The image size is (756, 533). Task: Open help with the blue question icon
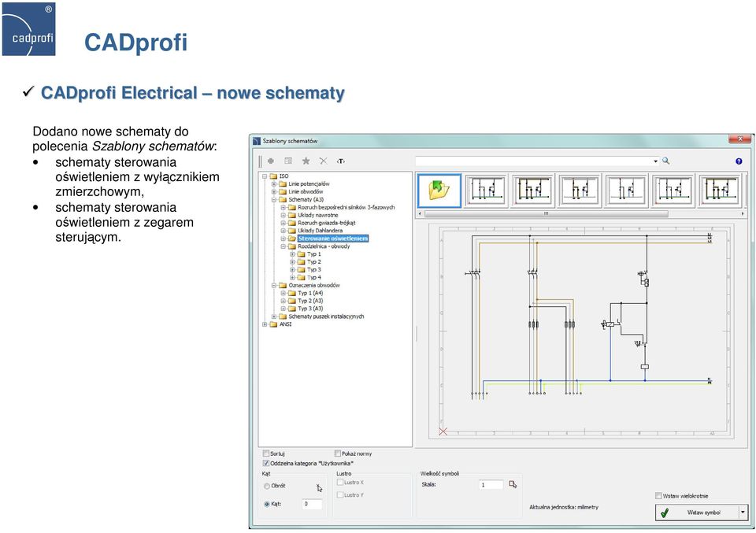(x=739, y=161)
